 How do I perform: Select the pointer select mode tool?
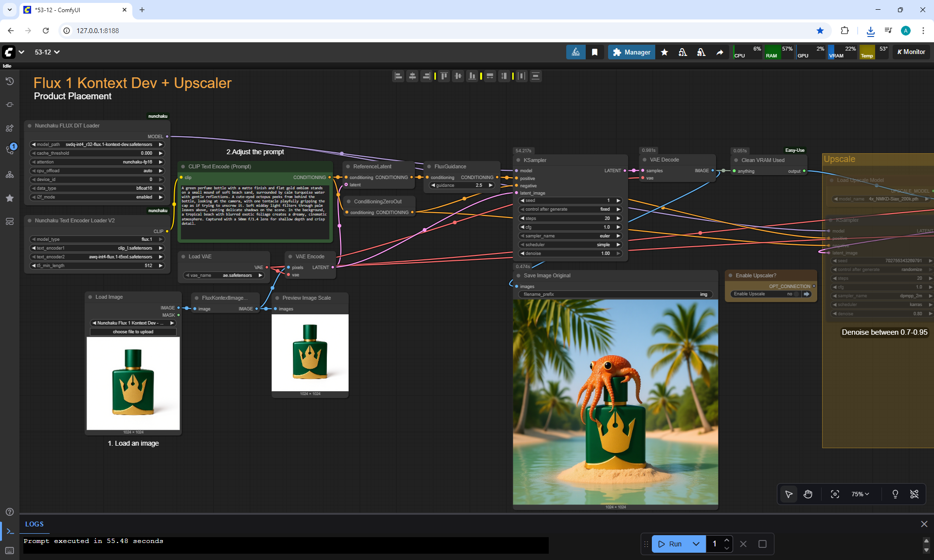(789, 494)
